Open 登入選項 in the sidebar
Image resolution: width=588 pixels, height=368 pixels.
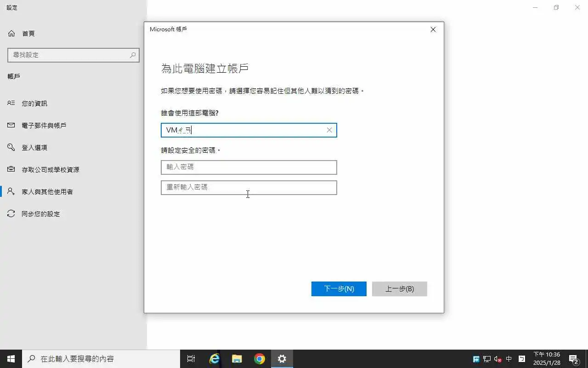click(34, 148)
